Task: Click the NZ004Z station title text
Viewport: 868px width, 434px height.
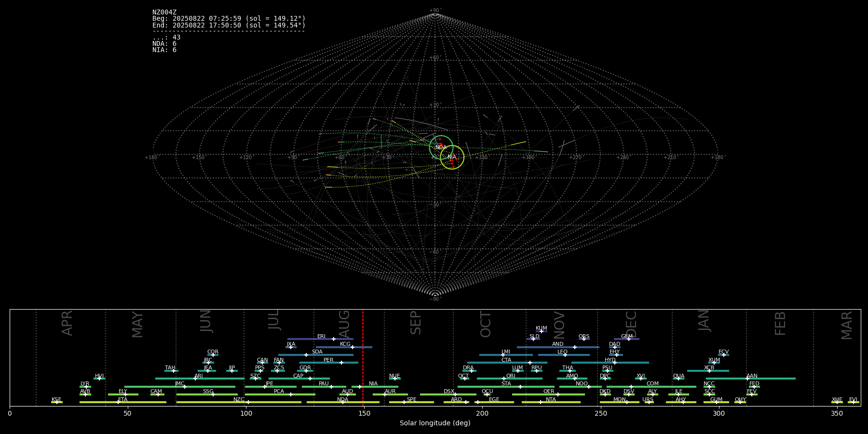Action: pos(164,13)
